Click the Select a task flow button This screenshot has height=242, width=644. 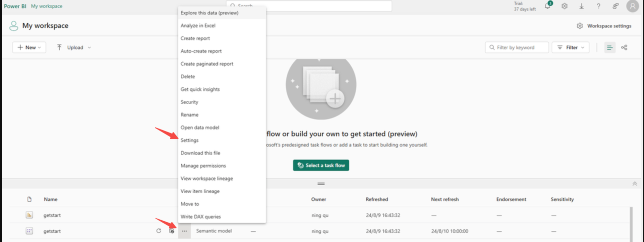(321, 165)
